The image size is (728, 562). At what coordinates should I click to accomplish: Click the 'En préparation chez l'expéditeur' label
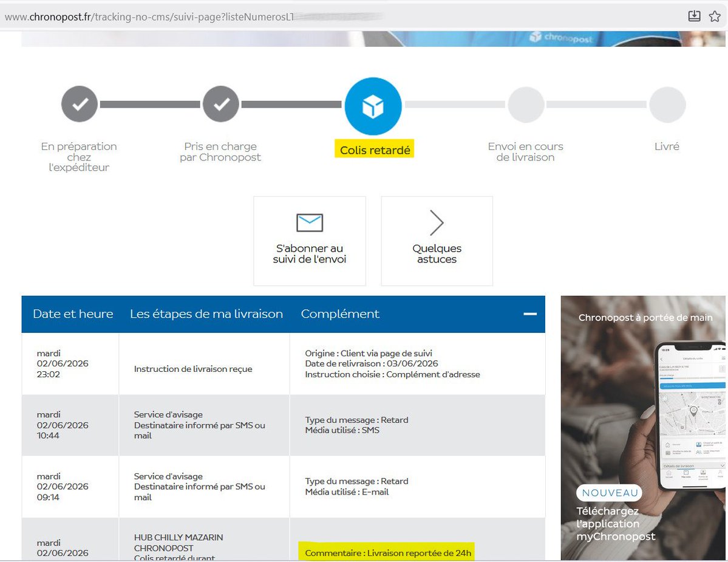pos(79,157)
